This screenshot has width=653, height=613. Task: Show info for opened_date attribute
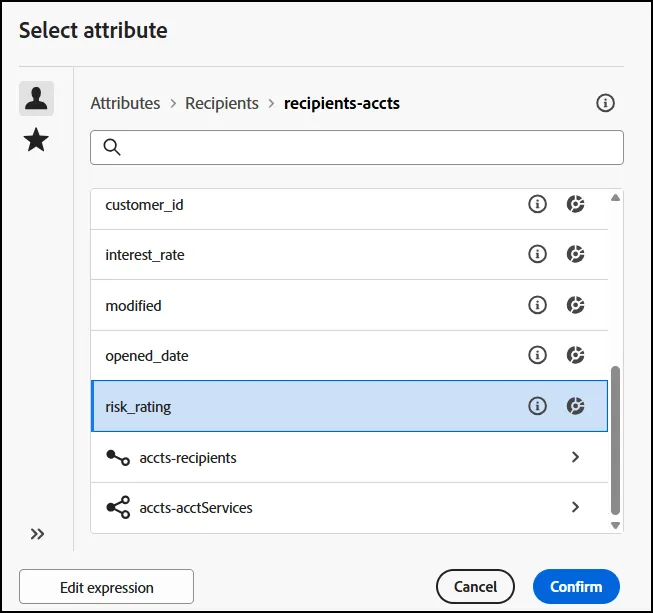tap(537, 355)
